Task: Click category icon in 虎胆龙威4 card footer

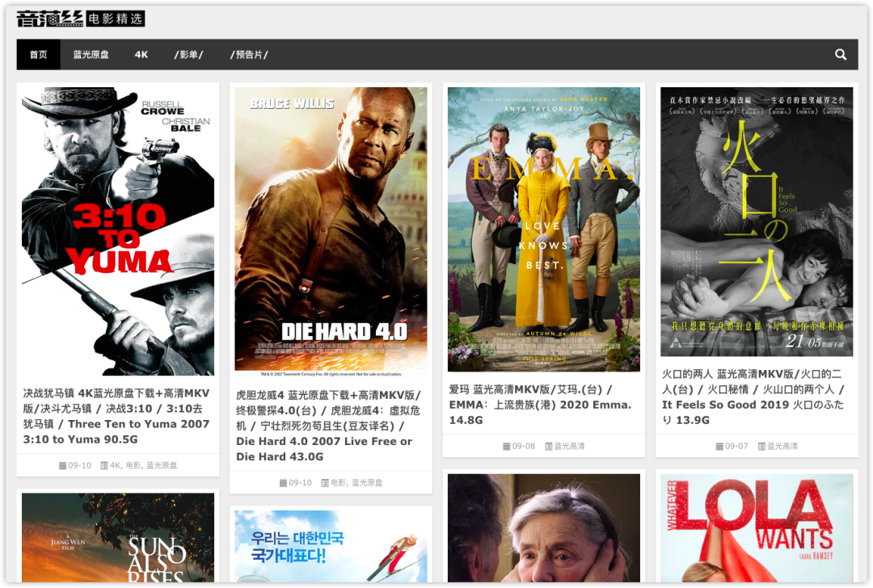Action: coord(325,483)
